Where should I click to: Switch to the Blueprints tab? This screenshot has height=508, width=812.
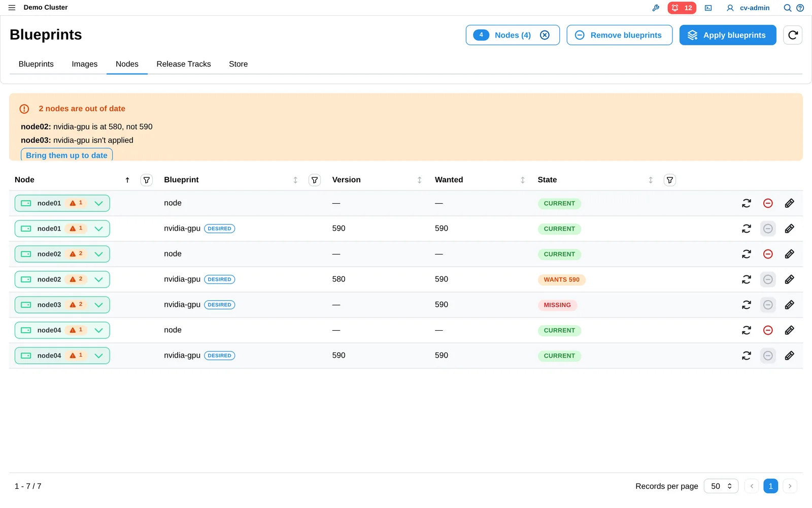pyautogui.click(x=36, y=64)
